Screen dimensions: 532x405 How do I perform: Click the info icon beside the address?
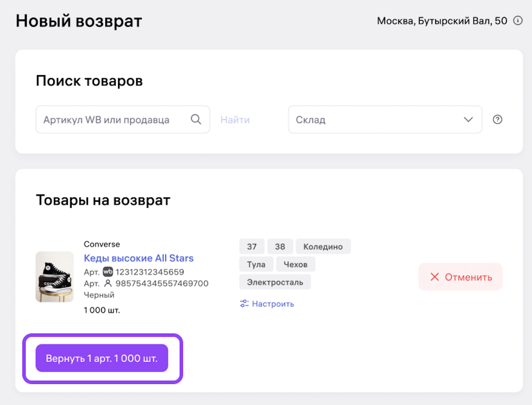coord(518,21)
